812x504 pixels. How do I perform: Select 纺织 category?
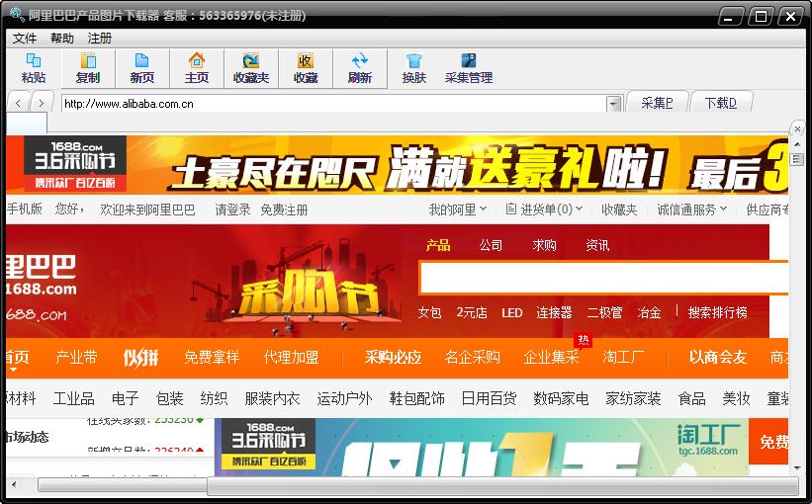(214, 398)
